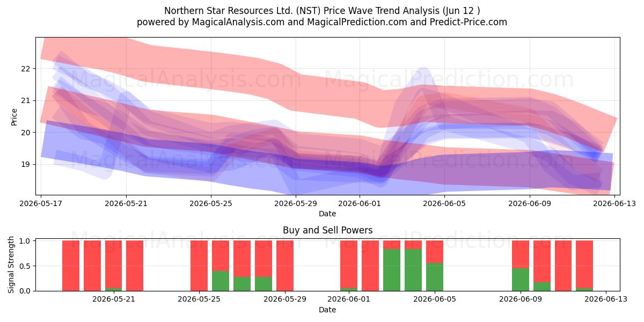Screen dimensions: 644x322
Task: Click the 2026-05-25 date label under the price chart
Action: coord(211,203)
